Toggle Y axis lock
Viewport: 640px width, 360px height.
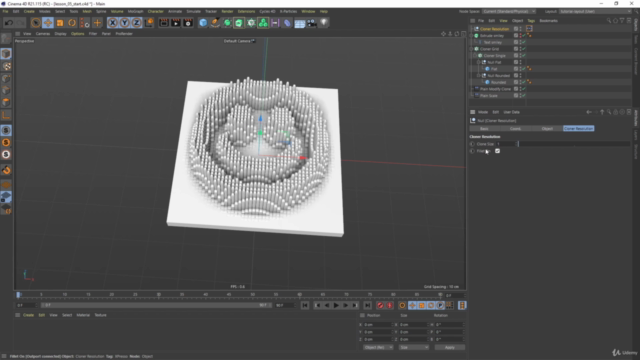click(x=124, y=23)
